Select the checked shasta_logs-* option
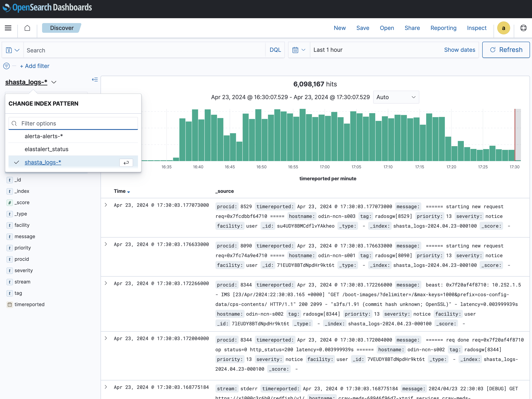The width and height of the screenshot is (532, 399). pos(43,162)
